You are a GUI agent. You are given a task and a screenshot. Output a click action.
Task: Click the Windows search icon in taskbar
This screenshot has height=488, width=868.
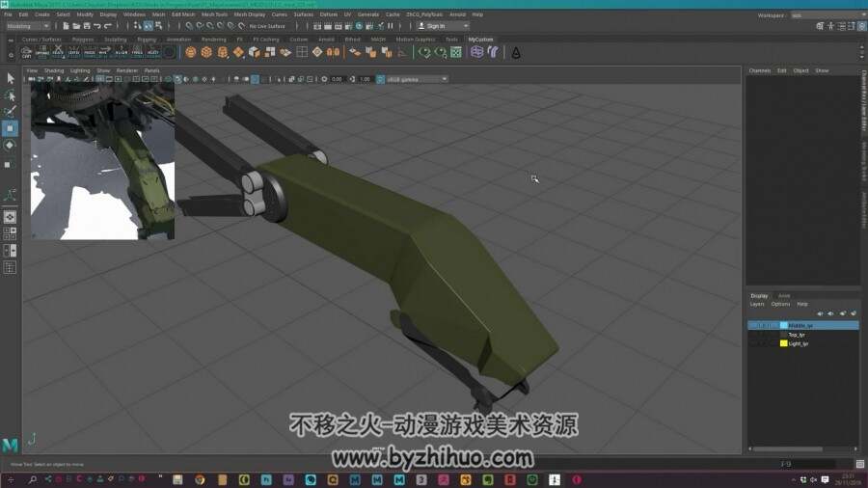32,479
